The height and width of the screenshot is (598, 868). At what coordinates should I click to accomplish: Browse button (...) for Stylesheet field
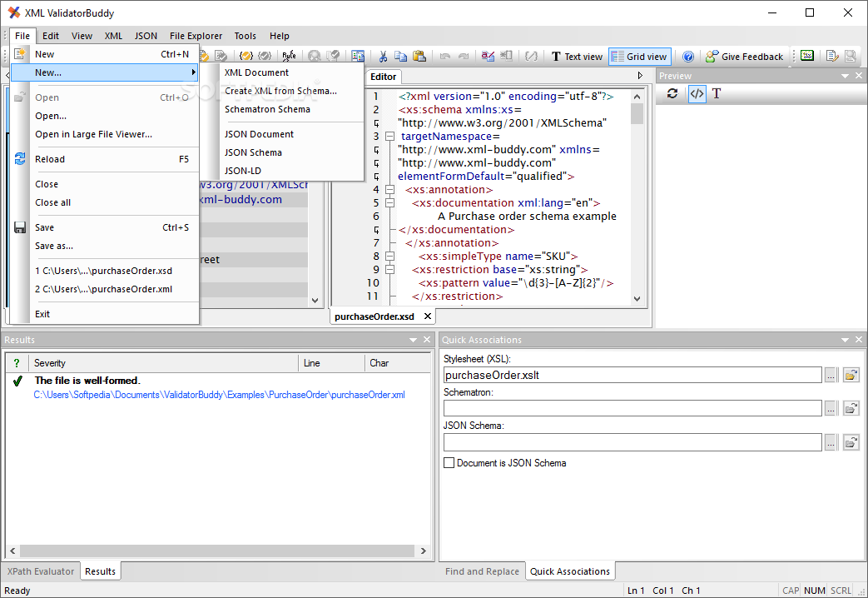coord(831,375)
